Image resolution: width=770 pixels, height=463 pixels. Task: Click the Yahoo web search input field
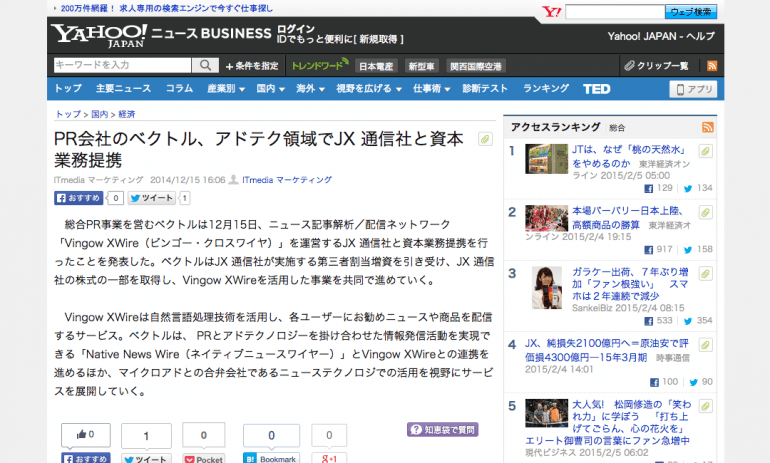pos(615,12)
